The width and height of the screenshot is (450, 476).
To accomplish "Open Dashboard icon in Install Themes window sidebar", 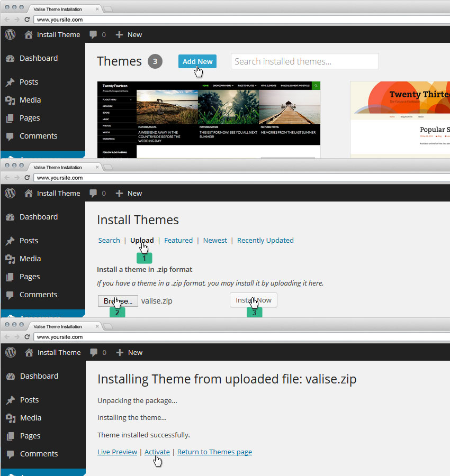I will 10,217.
